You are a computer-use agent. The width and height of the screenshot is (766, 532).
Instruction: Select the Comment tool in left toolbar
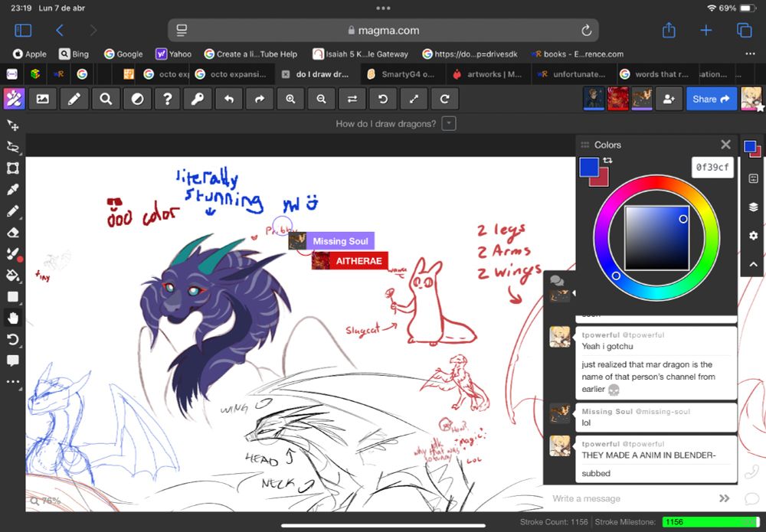pyautogui.click(x=13, y=361)
